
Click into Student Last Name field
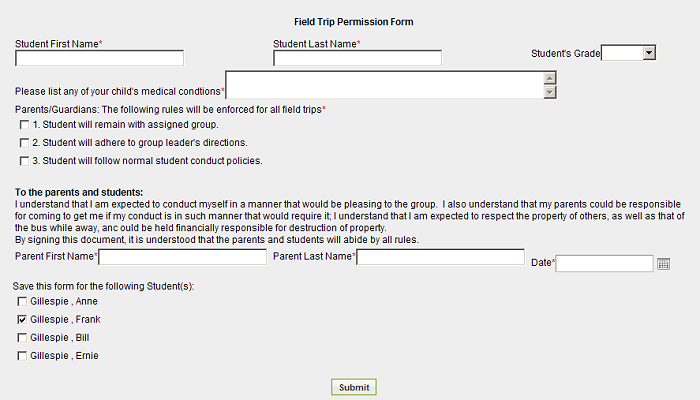click(358, 58)
